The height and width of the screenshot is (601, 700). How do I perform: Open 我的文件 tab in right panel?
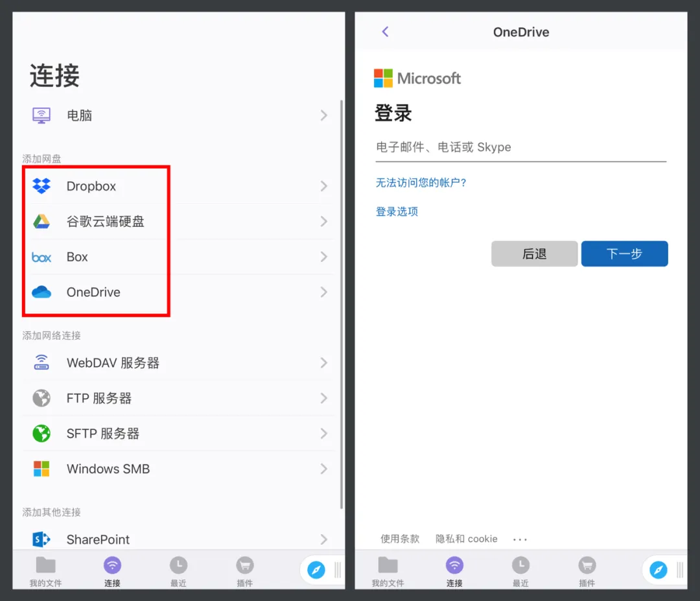point(388,572)
